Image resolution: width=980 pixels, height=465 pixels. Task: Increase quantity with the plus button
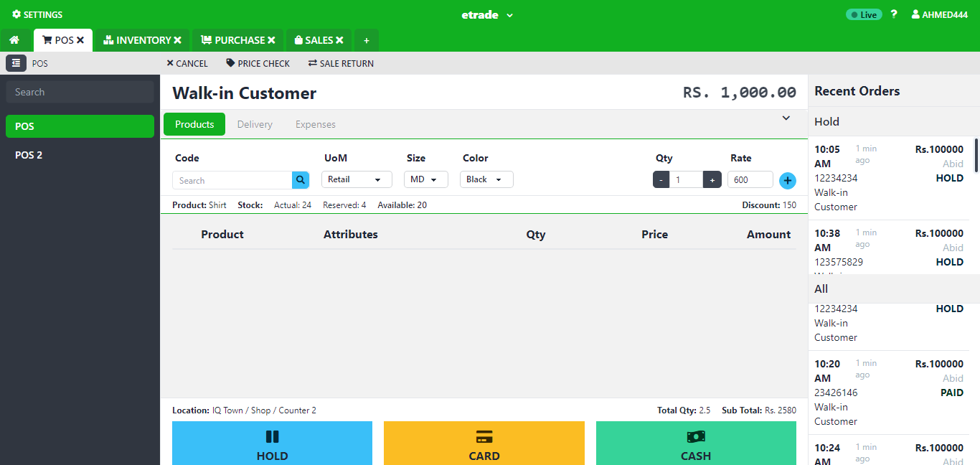point(712,180)
